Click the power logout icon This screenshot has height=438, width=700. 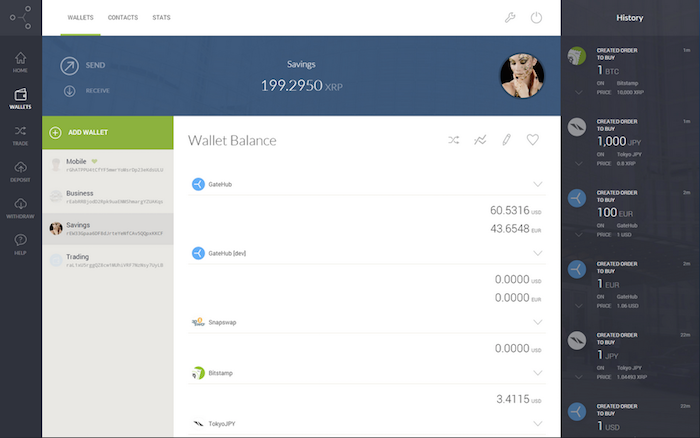tap(536, 17)
